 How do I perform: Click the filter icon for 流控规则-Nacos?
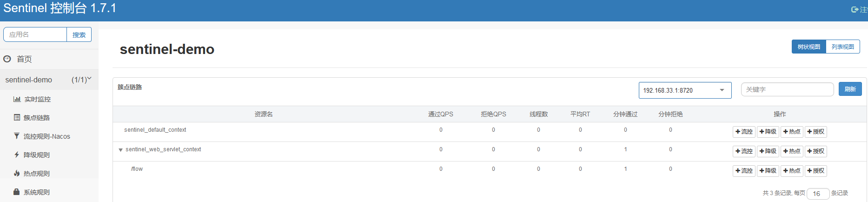pyautogui.click(x=17, y=136)
